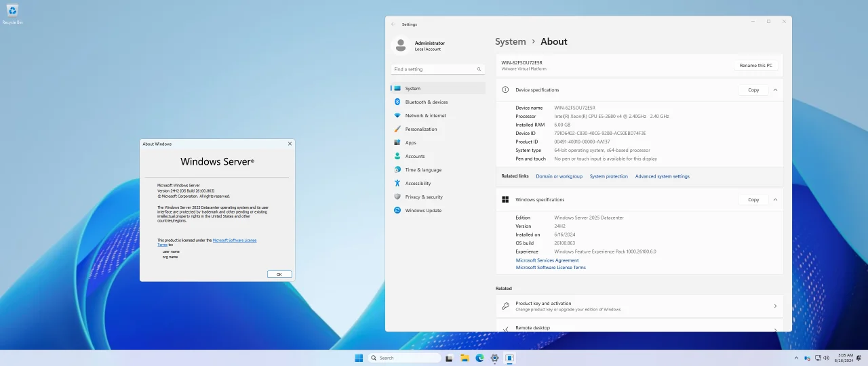Open Remote desktop via its right chevron
Image resolution: width=868 pixels, height=366 pixels.
tap(775, 329)
